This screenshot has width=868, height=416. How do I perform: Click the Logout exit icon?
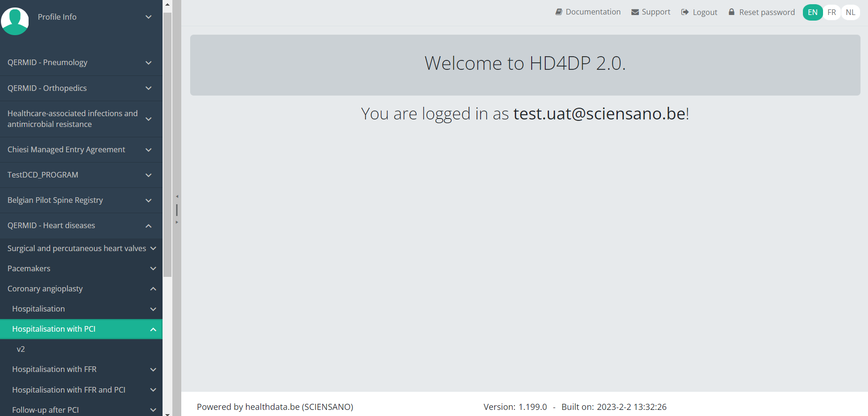685,12
